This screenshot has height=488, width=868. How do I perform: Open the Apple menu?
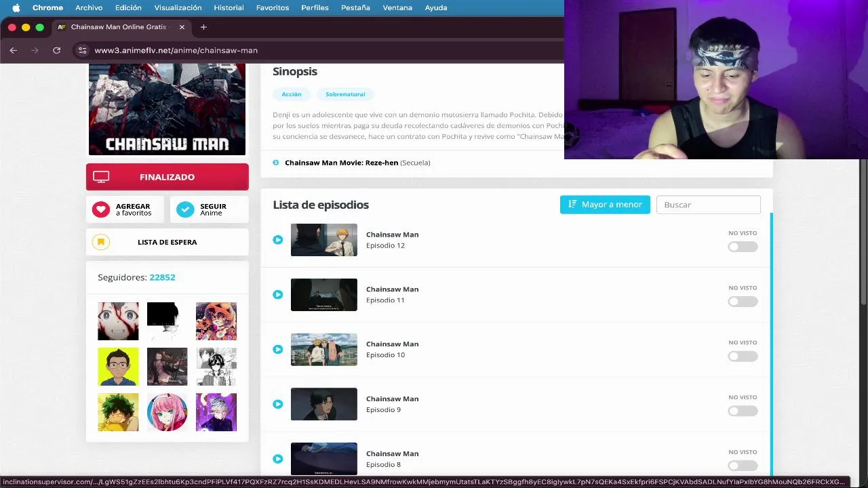(16, 7)
